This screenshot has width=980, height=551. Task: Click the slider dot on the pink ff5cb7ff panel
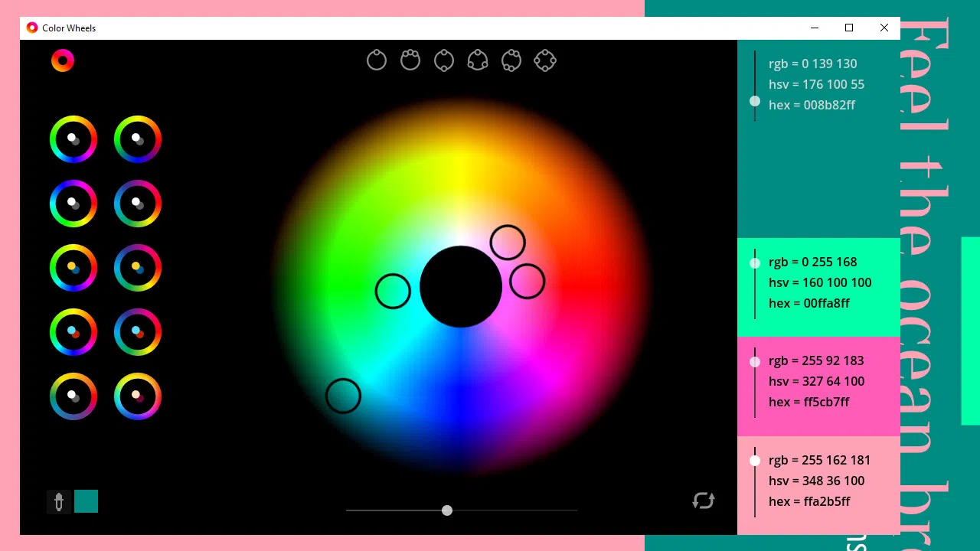pos(755,362)
